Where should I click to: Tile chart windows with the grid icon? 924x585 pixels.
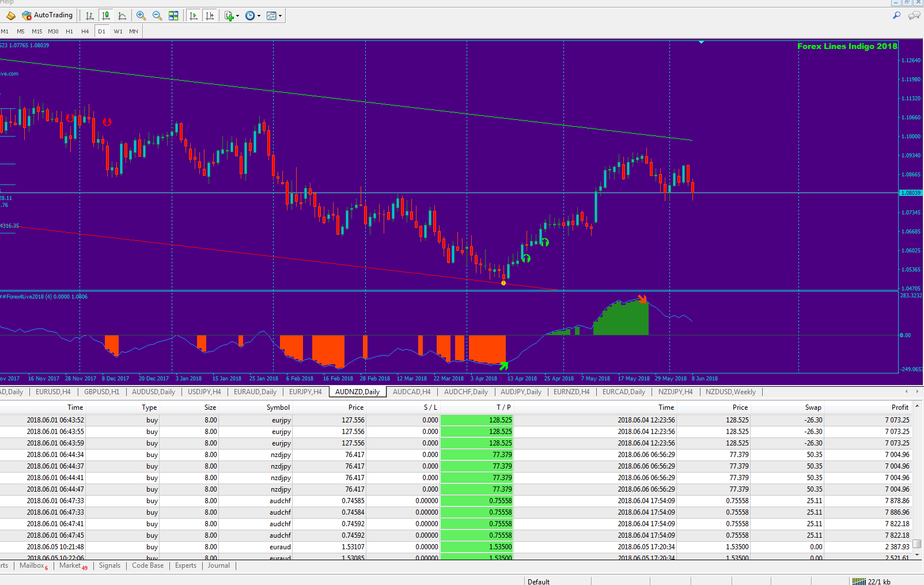click(x=173, y=16)
